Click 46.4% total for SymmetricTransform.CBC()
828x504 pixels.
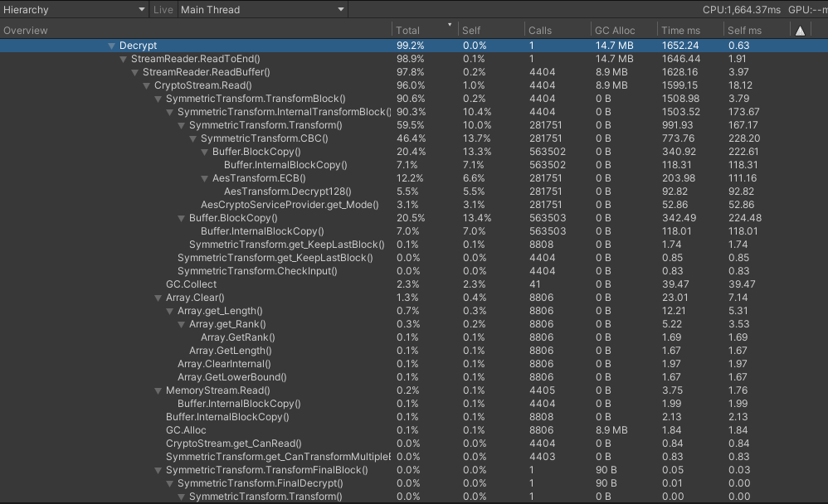(x=412, y=138)
